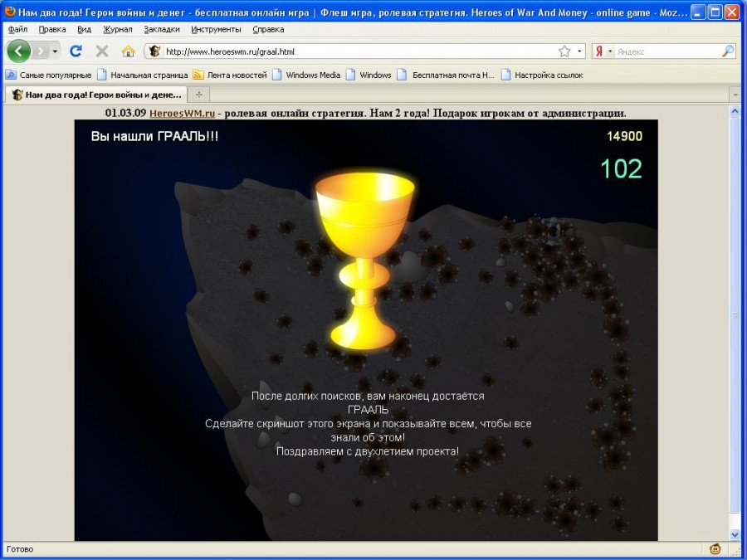Screen dimensions: 747x560
Task: Open the Справка menu
Action: (268, 29)
